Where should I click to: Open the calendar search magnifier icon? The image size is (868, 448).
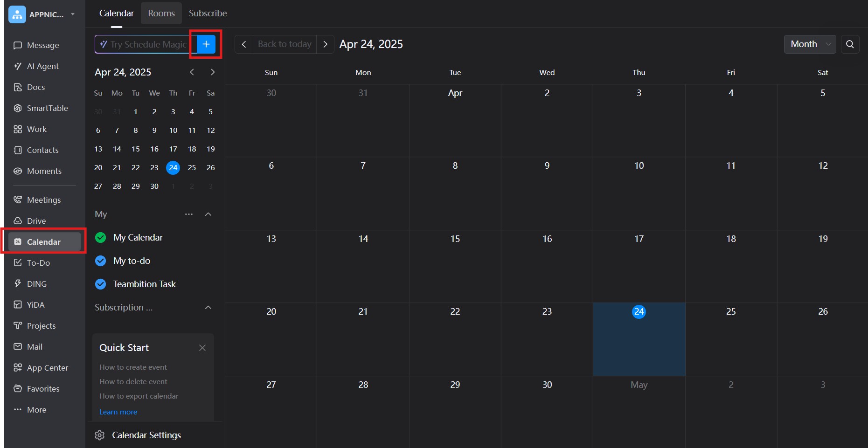[x=850, y=44]
